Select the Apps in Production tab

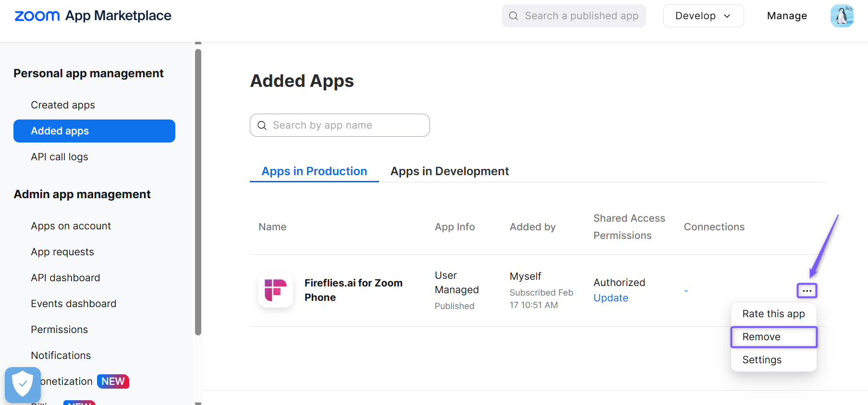[x=314, y=171]
